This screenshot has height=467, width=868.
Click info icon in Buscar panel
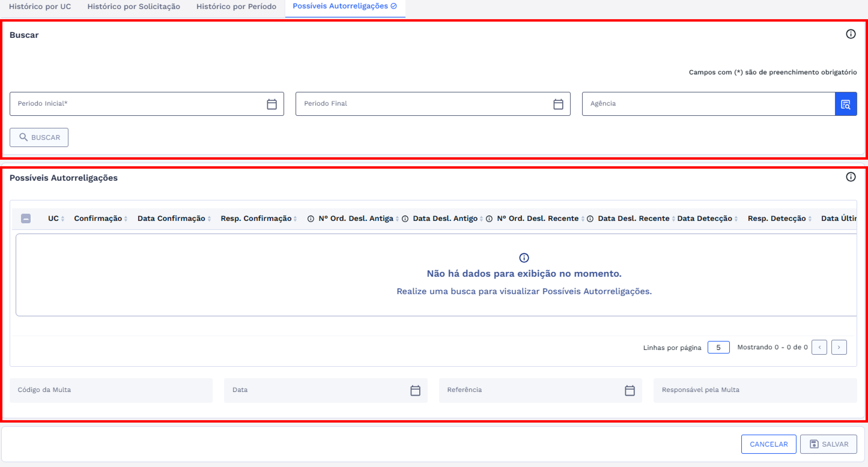tap(851, 34)
